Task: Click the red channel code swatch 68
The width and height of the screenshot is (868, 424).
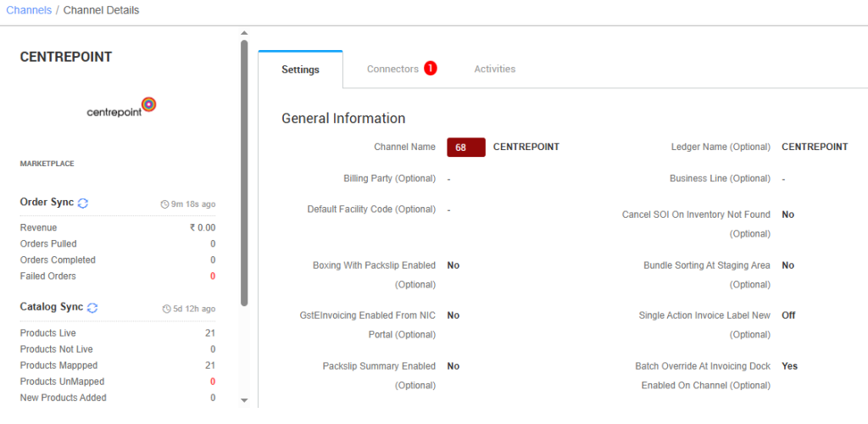Action: coord(466,148)
